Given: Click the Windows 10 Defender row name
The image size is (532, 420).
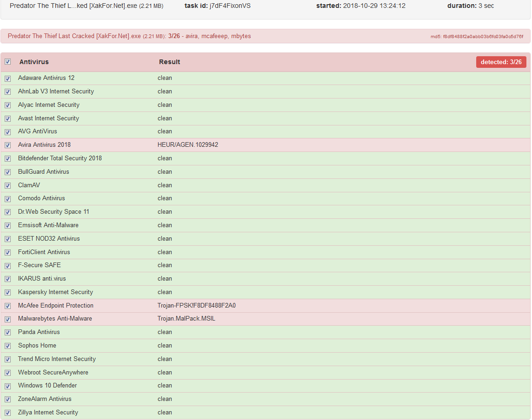Looking at the screenshot, I should click(47, 386).
